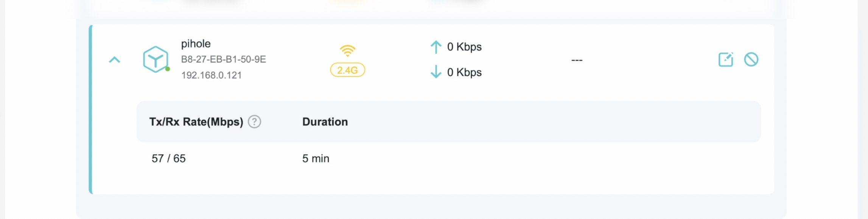The height and width of the screenshot is (219, 868).
Task: Click the upload speed arrow icon
Action: coord(436,47)
